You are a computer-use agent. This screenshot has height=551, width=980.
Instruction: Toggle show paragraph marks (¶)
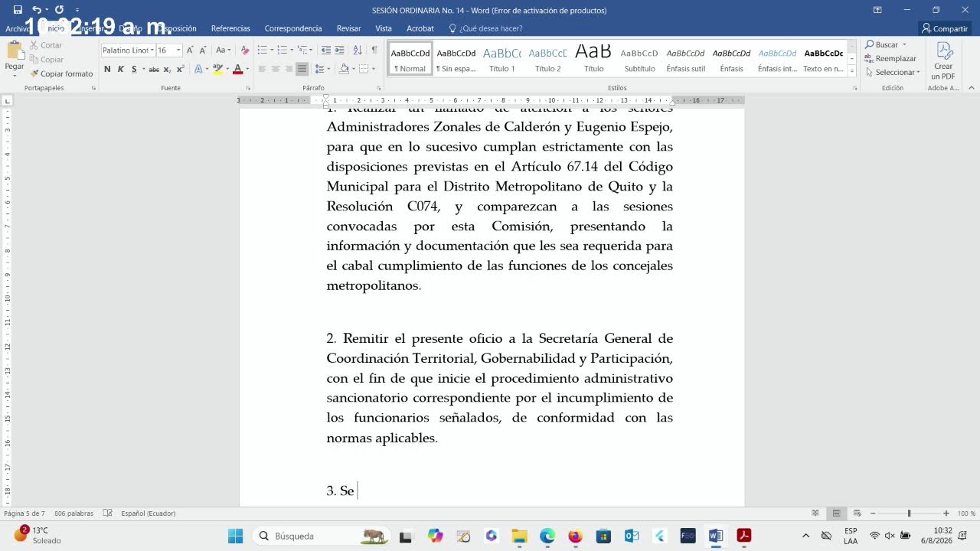[x=374, y=50]
